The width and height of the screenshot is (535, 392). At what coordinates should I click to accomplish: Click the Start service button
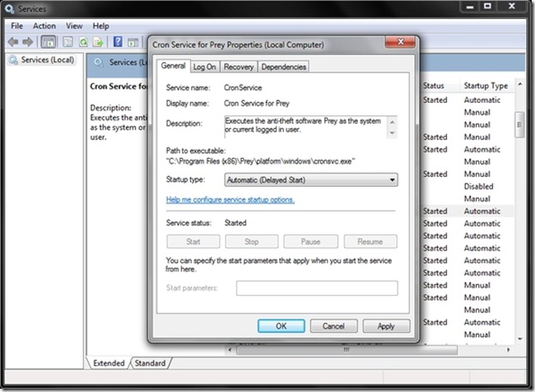(193, 242)
